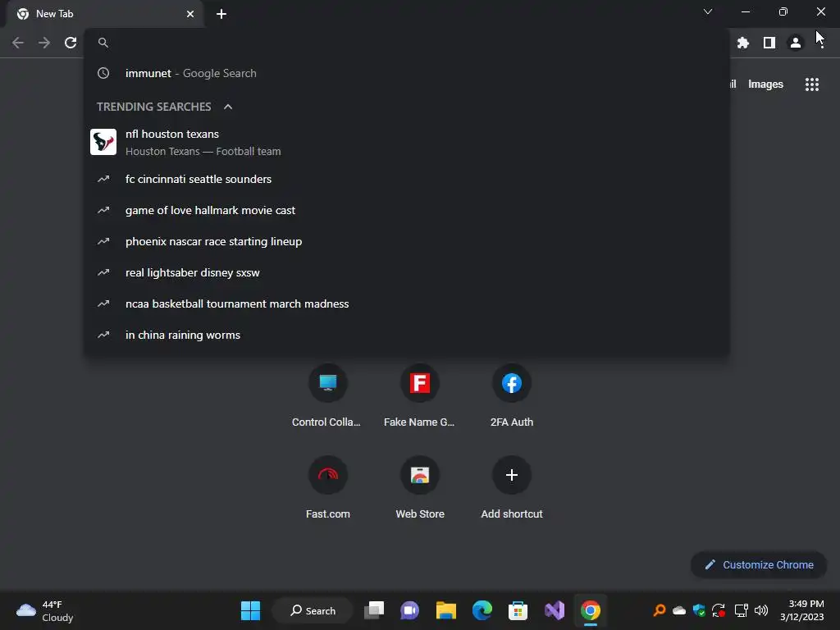Screen dimensions: 840x630
Task: Open the profile avatar menu
Action: [x=796, y=43]
